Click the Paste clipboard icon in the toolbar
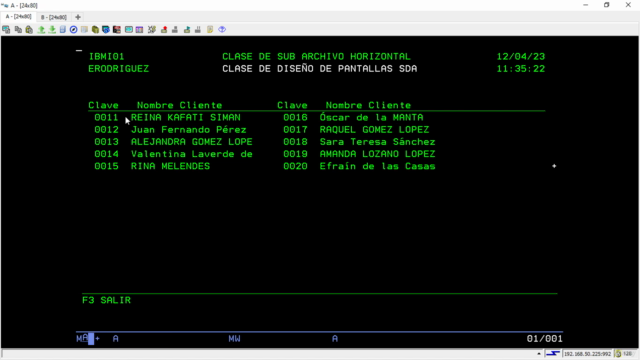Viewport: 640px width, 360px height. 29,29
